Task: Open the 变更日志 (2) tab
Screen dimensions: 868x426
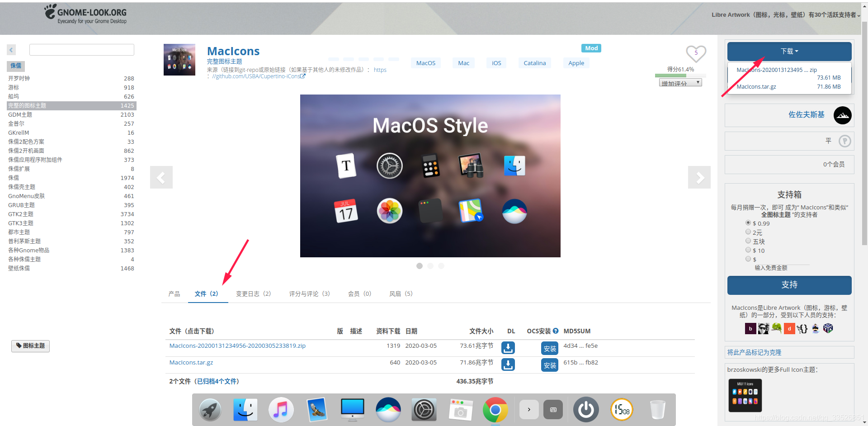Action: (254, 294)
